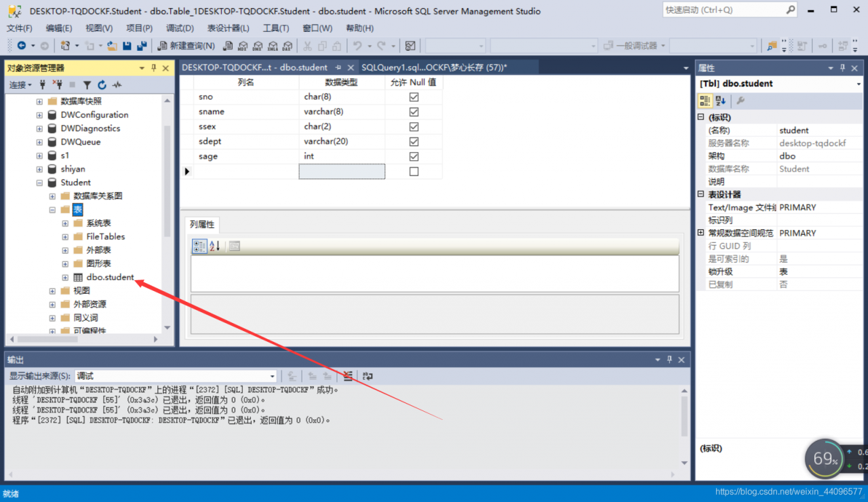Select the dbo.student table in tree
868x502 pixels.
coord(110,277)
